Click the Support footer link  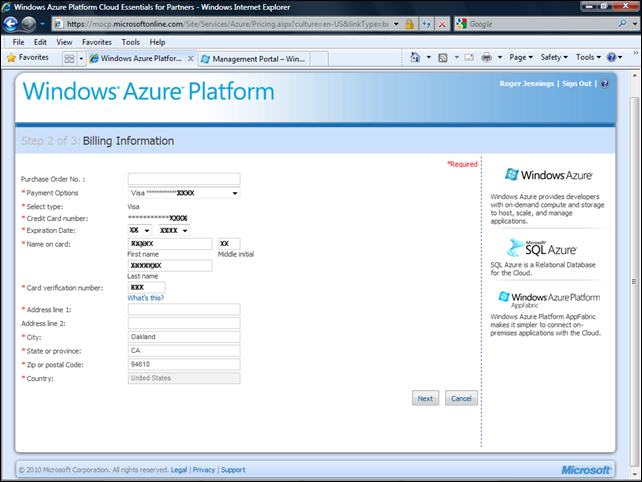(x=233, y=470)
